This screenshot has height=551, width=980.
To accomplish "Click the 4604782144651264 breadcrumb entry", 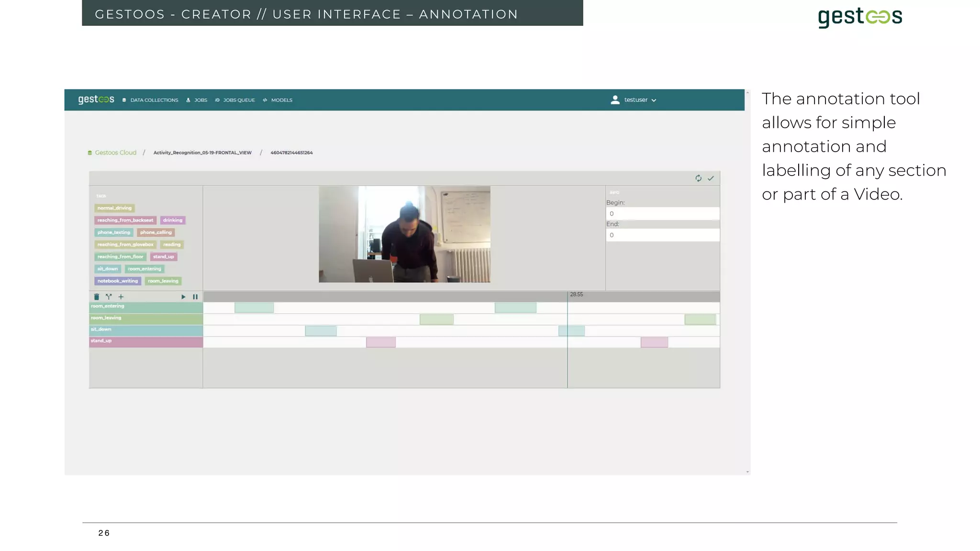I will (291, 153).
